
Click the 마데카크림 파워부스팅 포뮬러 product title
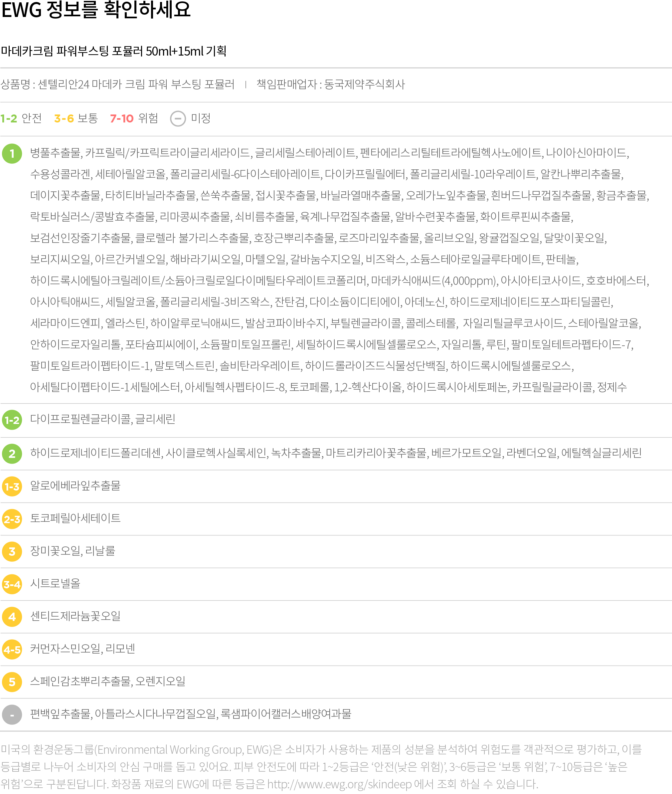(x=113, y=51)
